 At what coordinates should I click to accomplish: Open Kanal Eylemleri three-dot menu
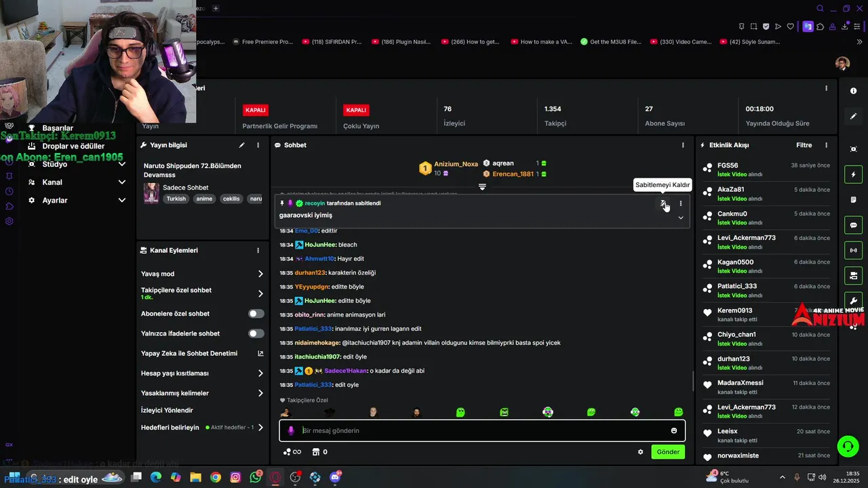click(x=258, y=250)
